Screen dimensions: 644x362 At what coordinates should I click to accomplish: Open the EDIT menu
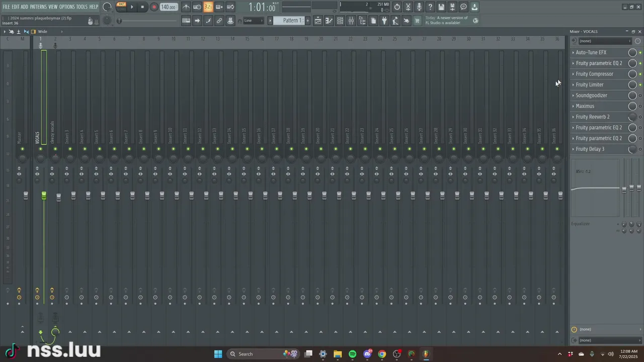[x=15, y=7]
